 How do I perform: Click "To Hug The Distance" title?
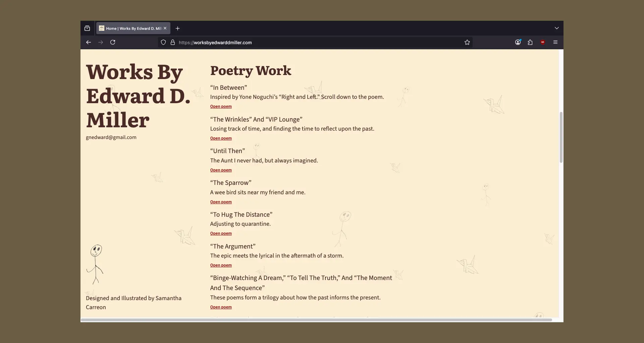[x=241, y=215]
